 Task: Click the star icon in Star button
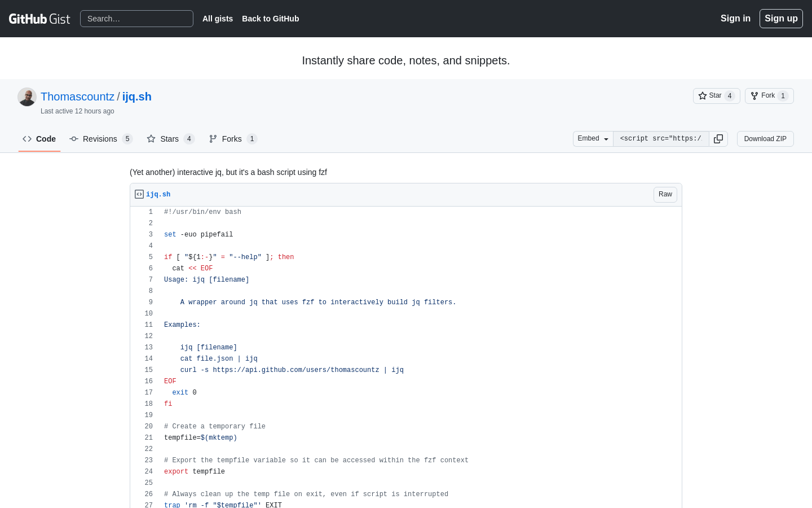tap(703, 96)
